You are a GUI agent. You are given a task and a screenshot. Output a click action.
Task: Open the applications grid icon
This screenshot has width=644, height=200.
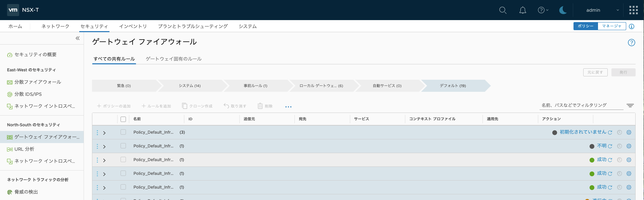(634, 10)
